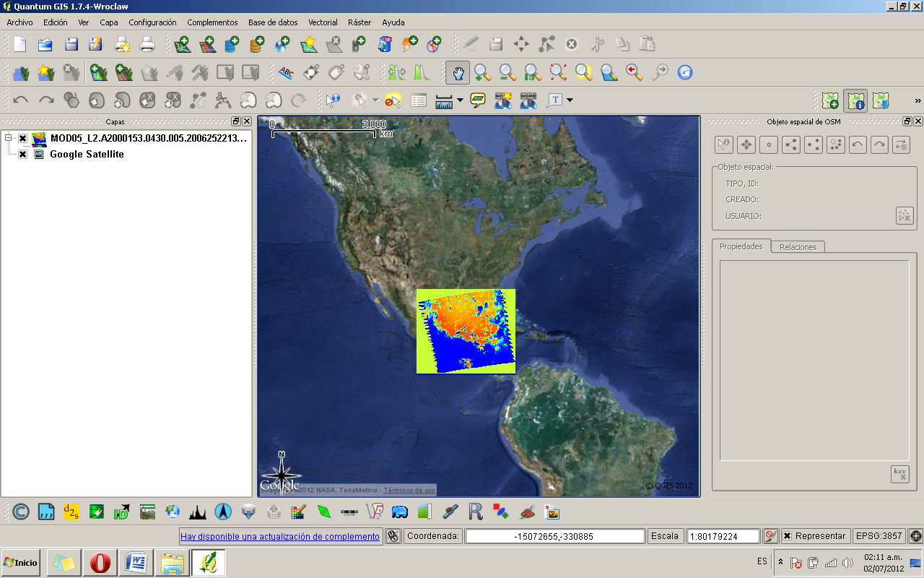Open the plugin update available link
The width and height of the screenshot is (924, 578).
point(280,536)
